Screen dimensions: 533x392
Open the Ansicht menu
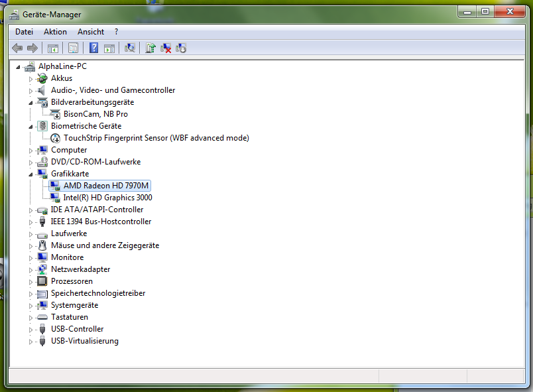click(91, 32)
